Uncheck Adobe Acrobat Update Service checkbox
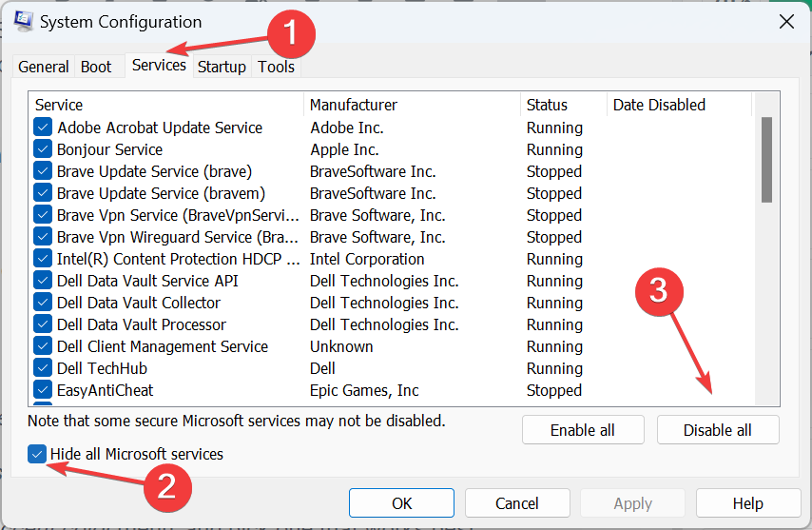Screen dimensions: 812x530 point(43,128)
